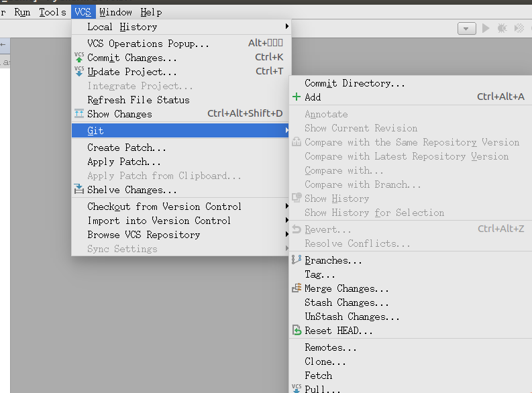The image size is (532, 393).
Task: Choose UnStash Changes
Action: click(411, 317)
